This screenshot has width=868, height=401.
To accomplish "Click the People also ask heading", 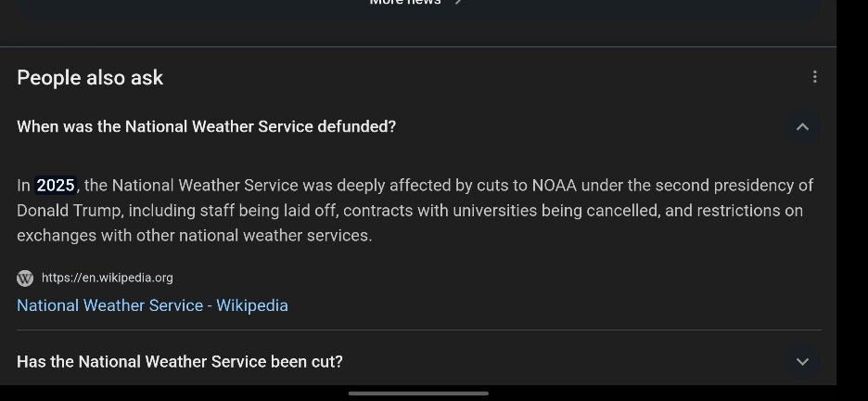I will [90, 78].
